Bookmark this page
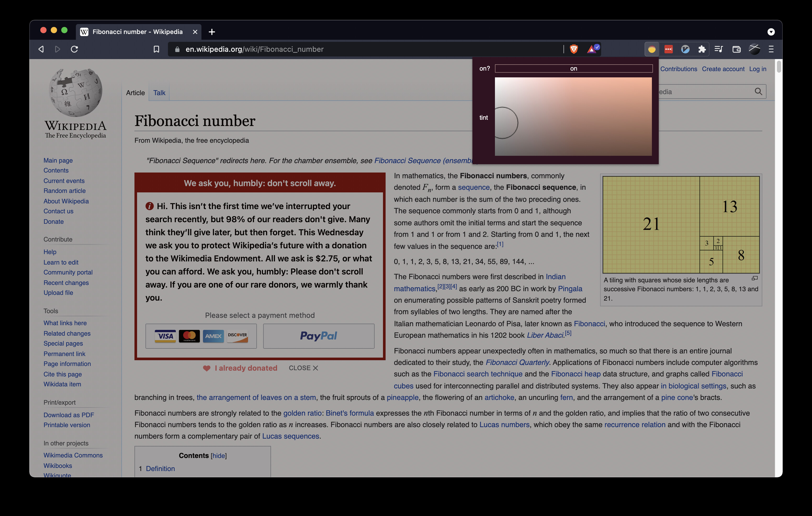The image size is (812, 516). point(156,49)
